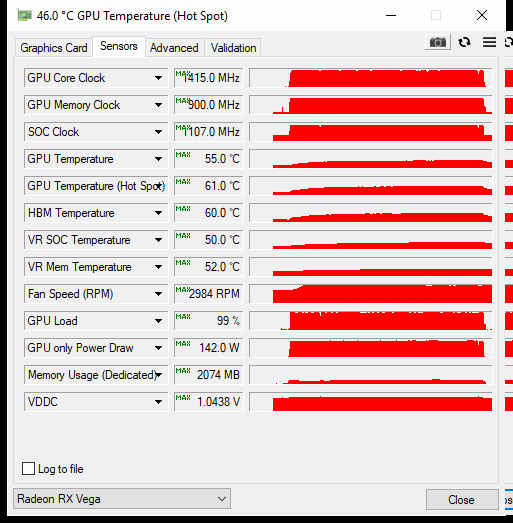513x523 pixels.
Task: Switch to the Graphics Card tab
Action: (54, 48)
